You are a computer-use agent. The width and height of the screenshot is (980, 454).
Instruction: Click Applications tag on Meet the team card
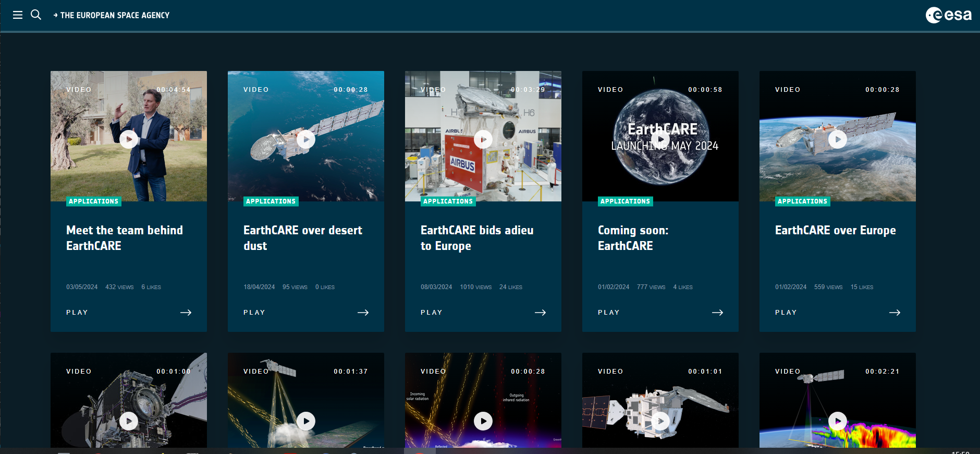pyautogui.click(x=94, y=201)
